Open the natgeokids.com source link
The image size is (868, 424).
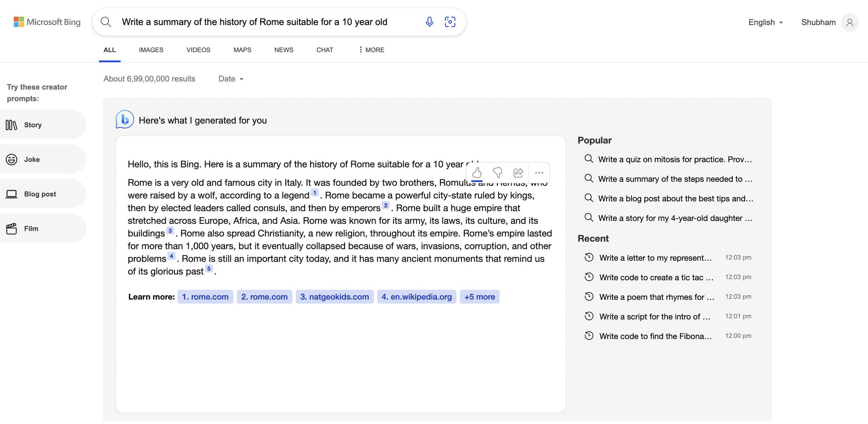tap(334, 297)
